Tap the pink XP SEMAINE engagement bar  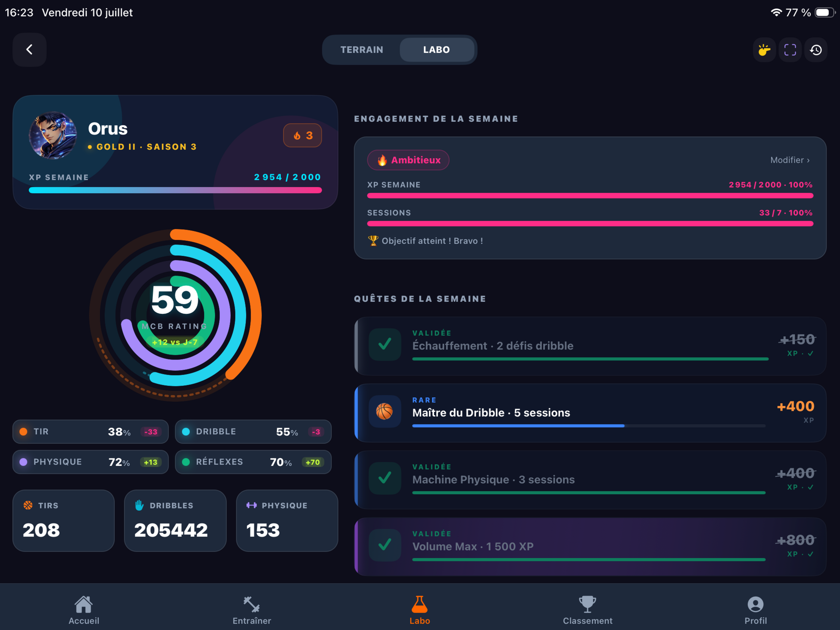click(590, 196)
